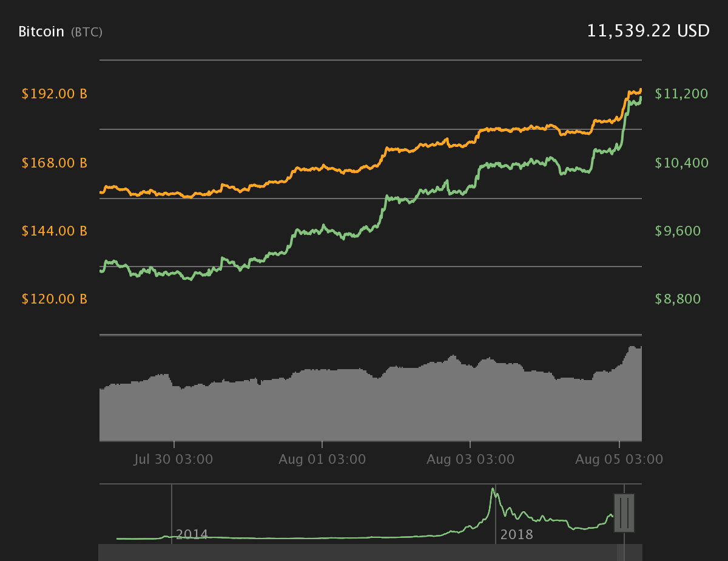Click the $144.00 B market cap axis label
728x561 pixels.
point(55,231)
